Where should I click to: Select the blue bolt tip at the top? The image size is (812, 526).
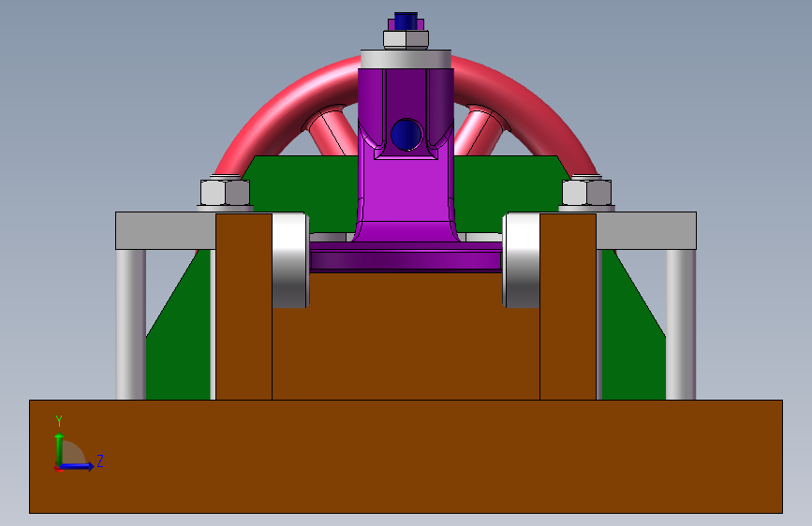tap(406, 21)
